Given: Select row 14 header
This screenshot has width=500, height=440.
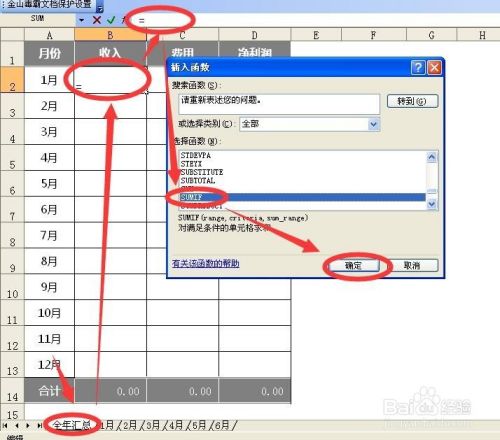Looking at the screenshot, I should point(12,390).
